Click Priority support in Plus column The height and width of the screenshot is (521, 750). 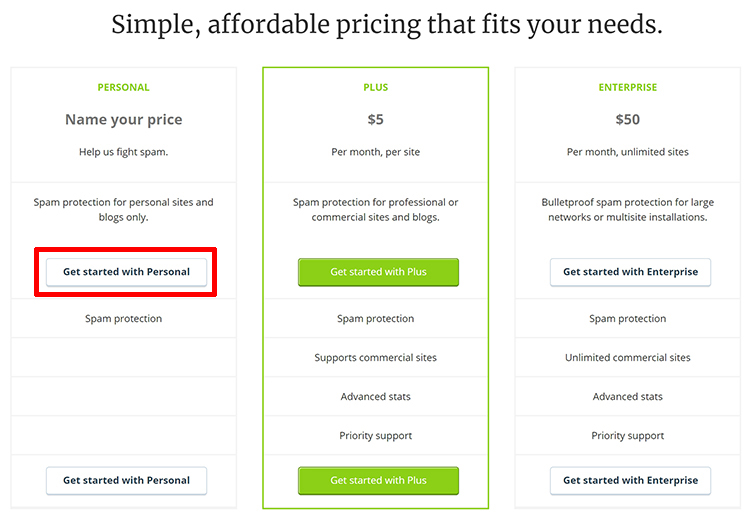pyautogui.click(x=375, y=435)
